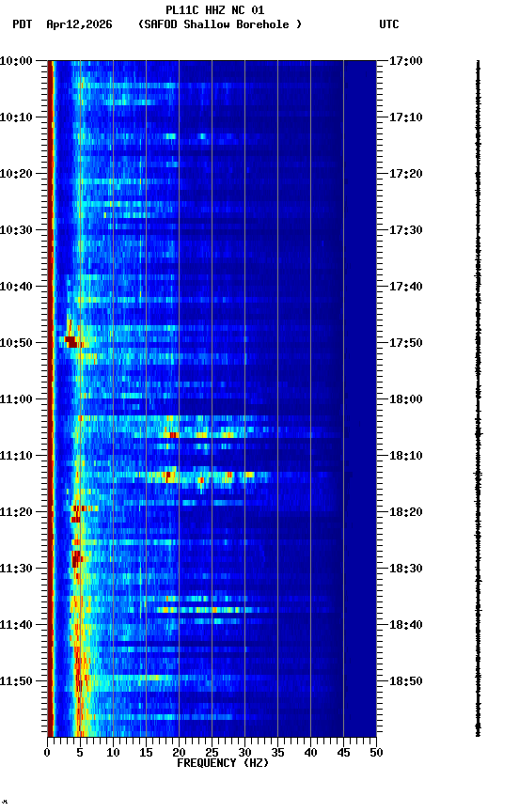Click the 11:30 PDT time label

click(x=16, y=570)
